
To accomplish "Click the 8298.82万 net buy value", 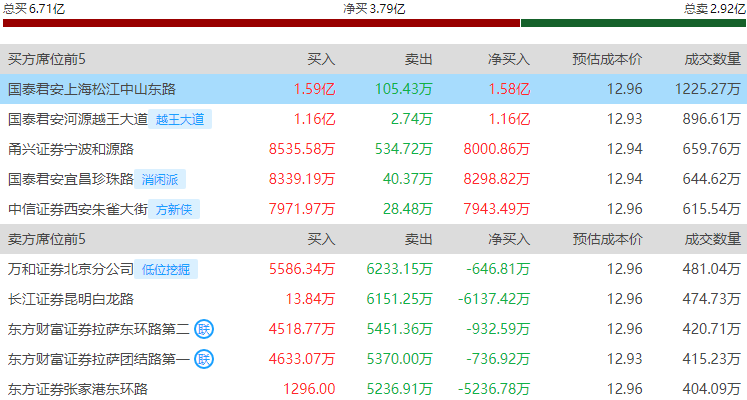I will (x=497, y=179).
